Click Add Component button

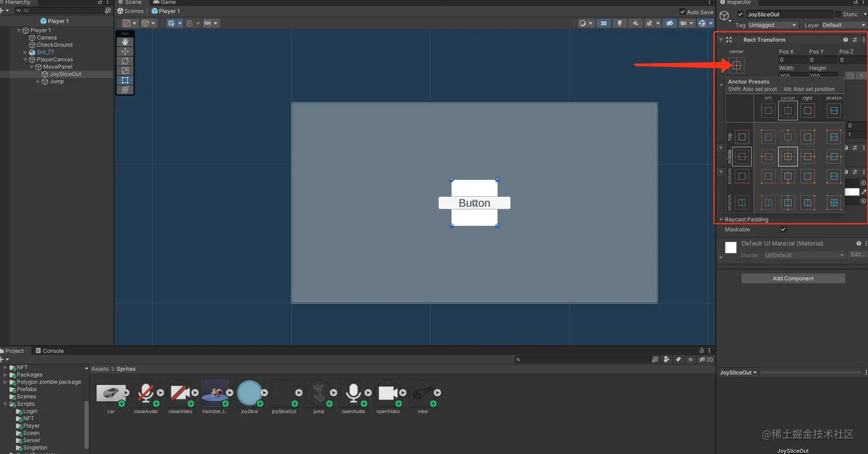point(793,278)
